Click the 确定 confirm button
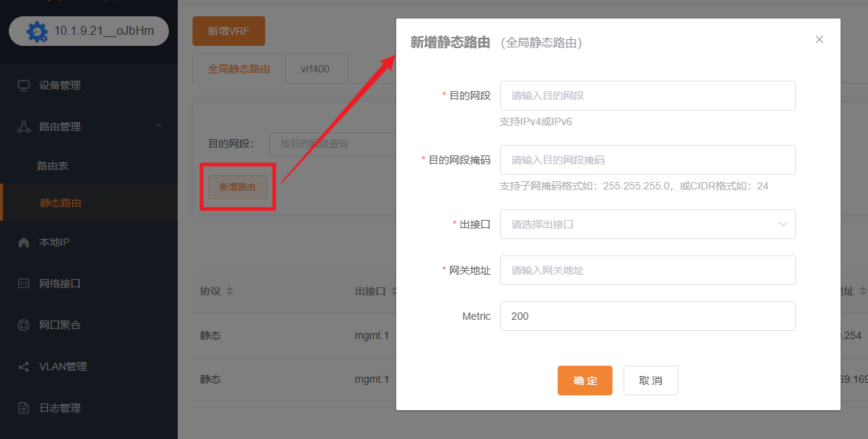868x439 pixels. (x=584, y=381)
